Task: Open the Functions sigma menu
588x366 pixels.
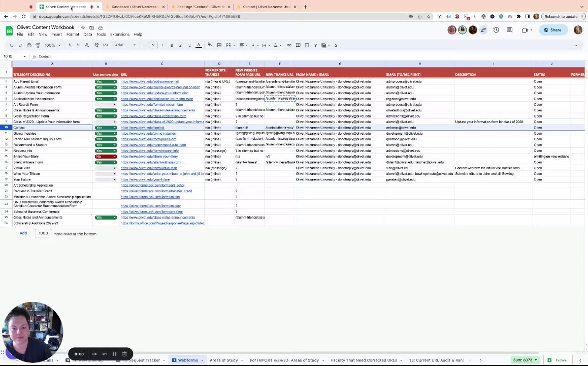Action: click(336, 45)
